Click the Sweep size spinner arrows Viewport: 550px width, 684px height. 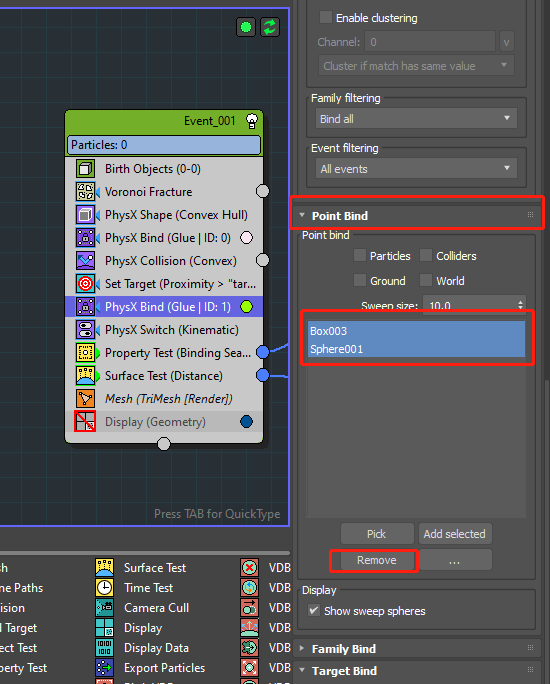[x=520, y=305]
